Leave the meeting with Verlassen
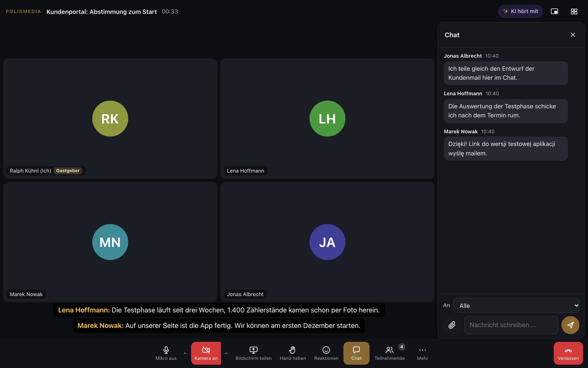The image size is (588, 368). 568,353
